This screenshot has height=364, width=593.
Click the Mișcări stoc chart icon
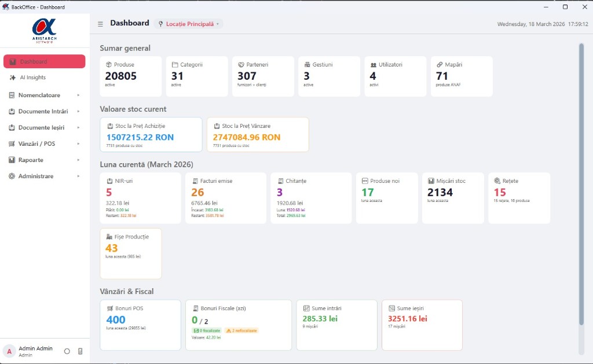pyautogui.click(x=431, y=181)
